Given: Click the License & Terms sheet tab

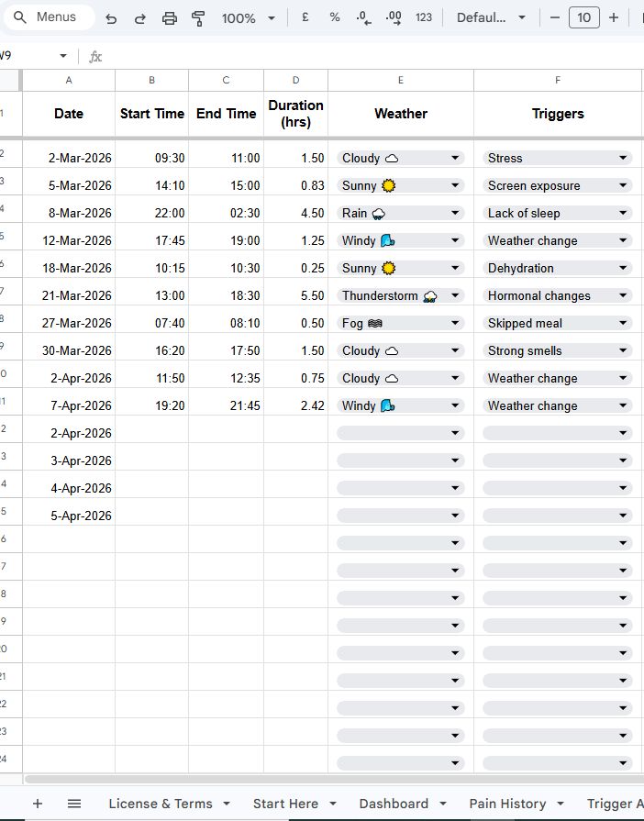Looking at the screenshot, I should click(161, 804).
